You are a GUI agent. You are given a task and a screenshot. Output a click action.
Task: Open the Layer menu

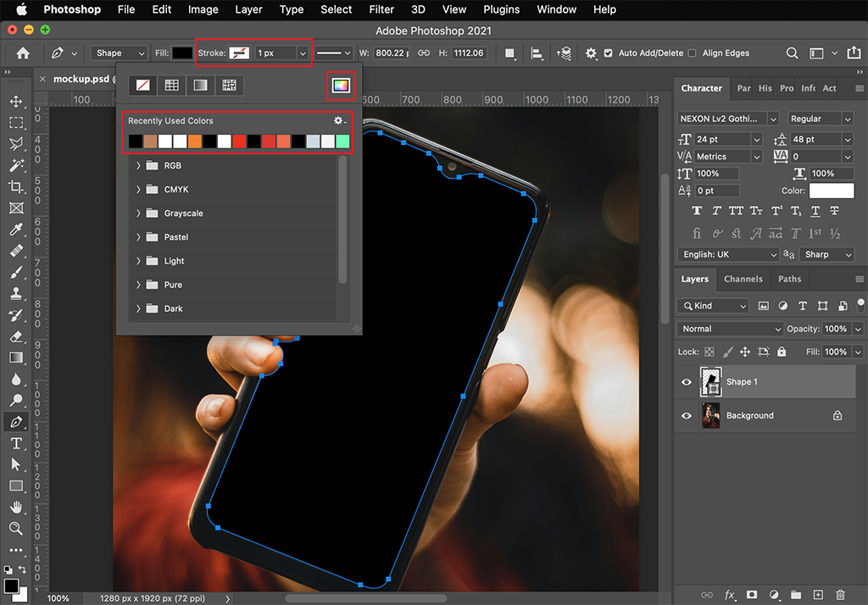point(248,9)
